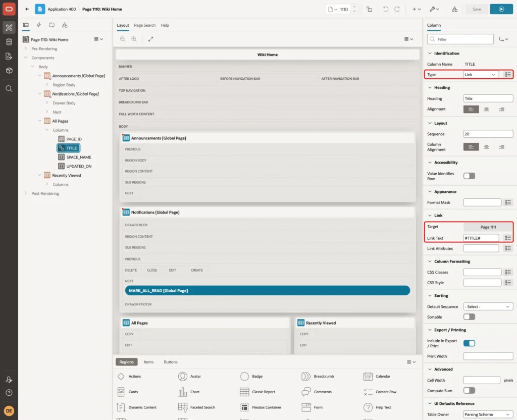Run the page with the play button
Screen dimensions: 517x420
tap(501, 9)
